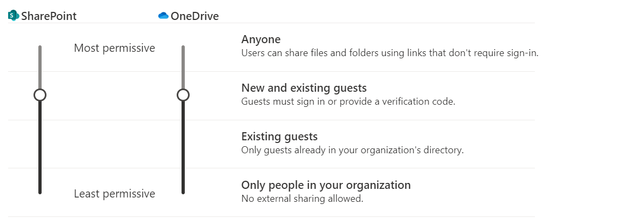Set OneDrive slider top to Anyone level

coord(183,47)
